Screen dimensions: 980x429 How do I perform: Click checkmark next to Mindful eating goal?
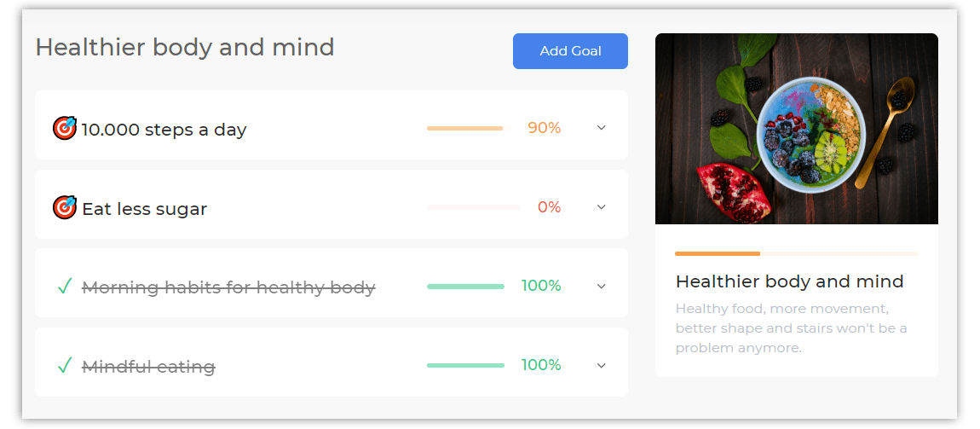click(65, 365)
